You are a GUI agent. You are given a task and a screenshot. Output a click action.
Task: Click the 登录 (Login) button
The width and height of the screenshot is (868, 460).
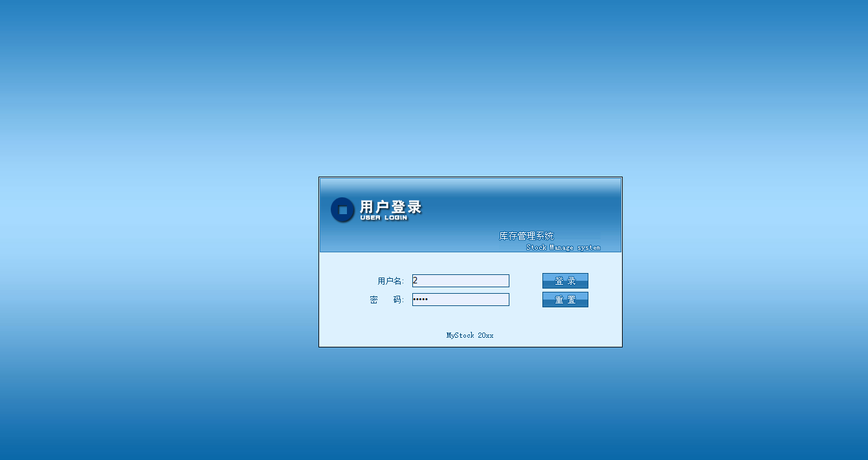[565, 280]
